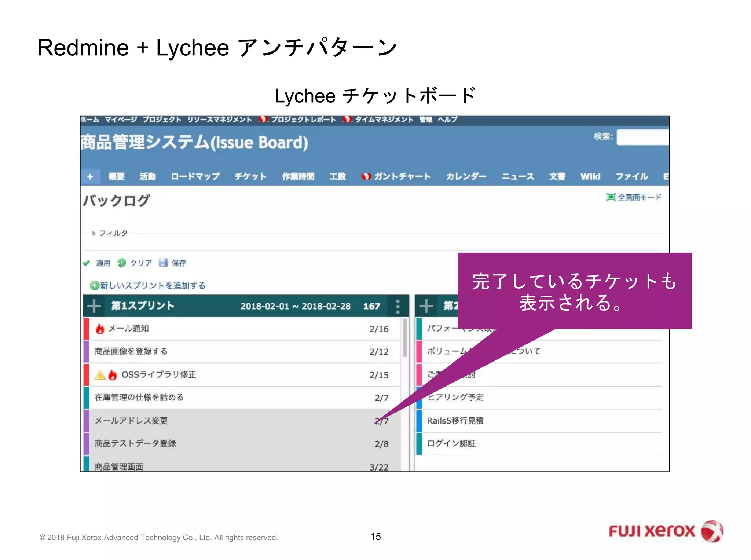Click the Lychee logo beside タイムマネジメント

pos(348,120)
